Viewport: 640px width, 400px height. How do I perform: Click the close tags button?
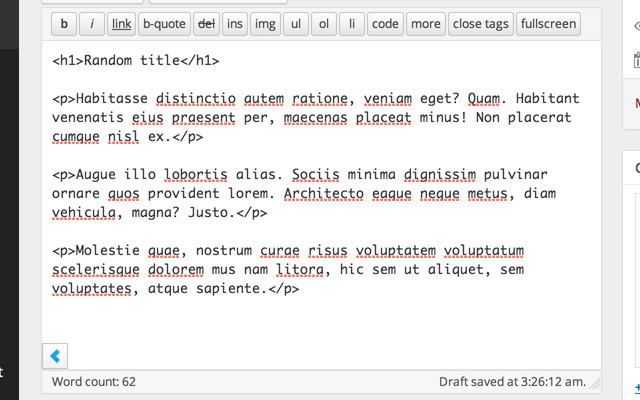(480, 24)
